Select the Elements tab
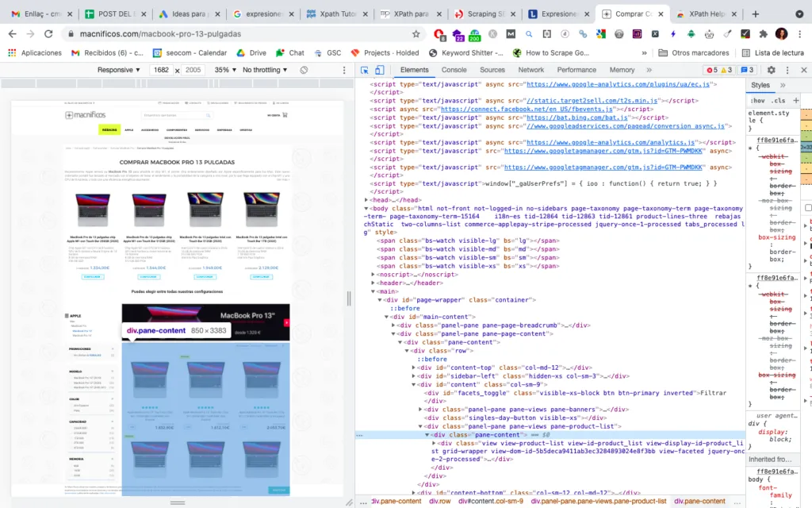812x508 pixels. pos(414,70)
